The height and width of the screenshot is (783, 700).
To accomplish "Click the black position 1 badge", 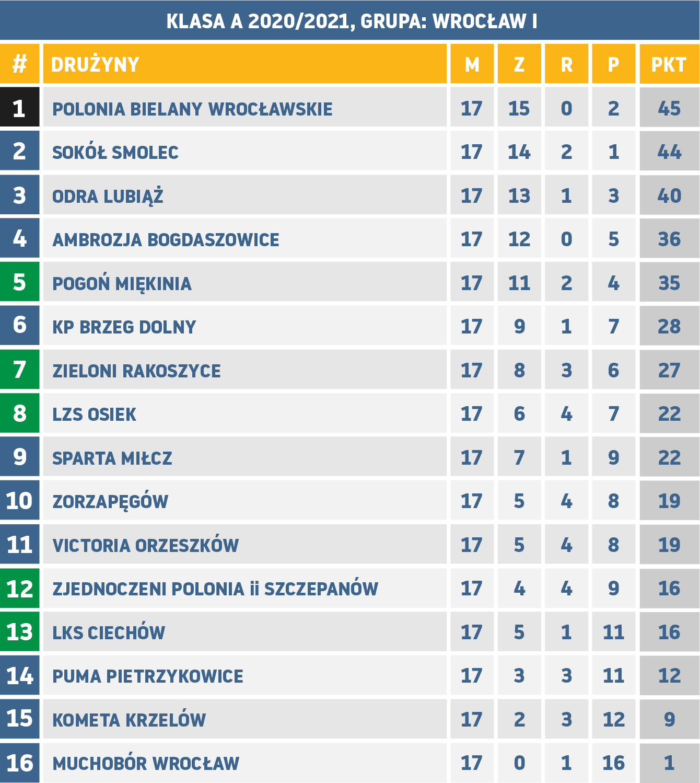I will [x=19, y=108].
